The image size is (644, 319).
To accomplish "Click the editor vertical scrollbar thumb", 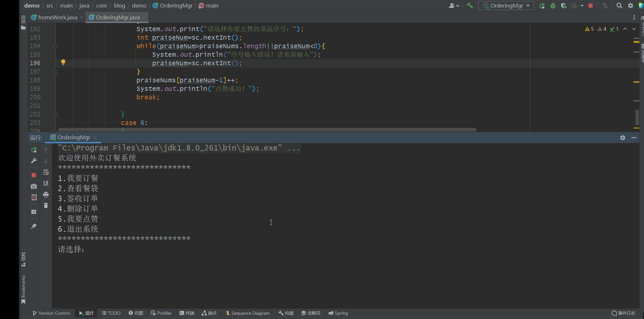I will click(637, 117).
